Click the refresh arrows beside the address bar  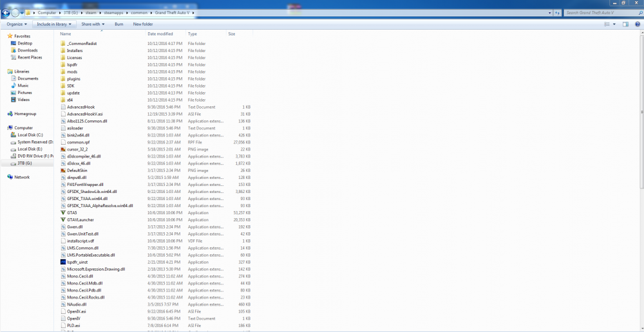pyautogui.click(x=558, y=13)
